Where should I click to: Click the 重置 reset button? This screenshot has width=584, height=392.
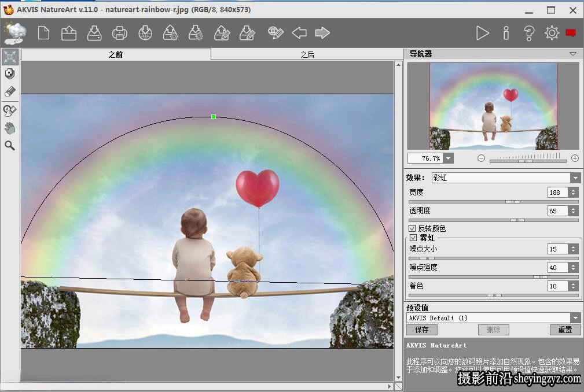point(565,330)
